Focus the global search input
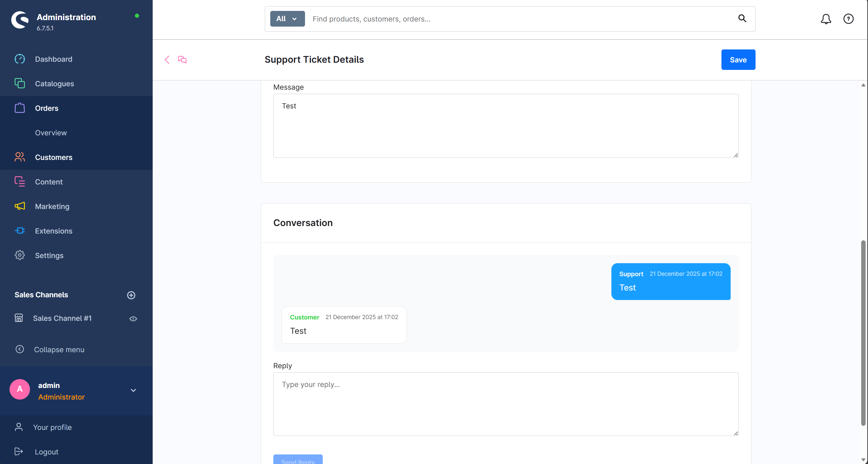868x464 pixels. [x=521, y=19]
